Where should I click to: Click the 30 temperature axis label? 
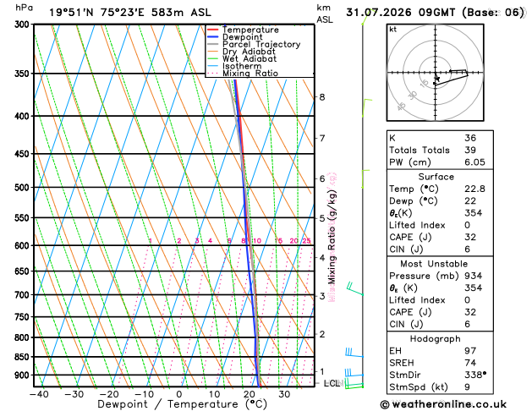pyautogui.click(x=284, y=394)
